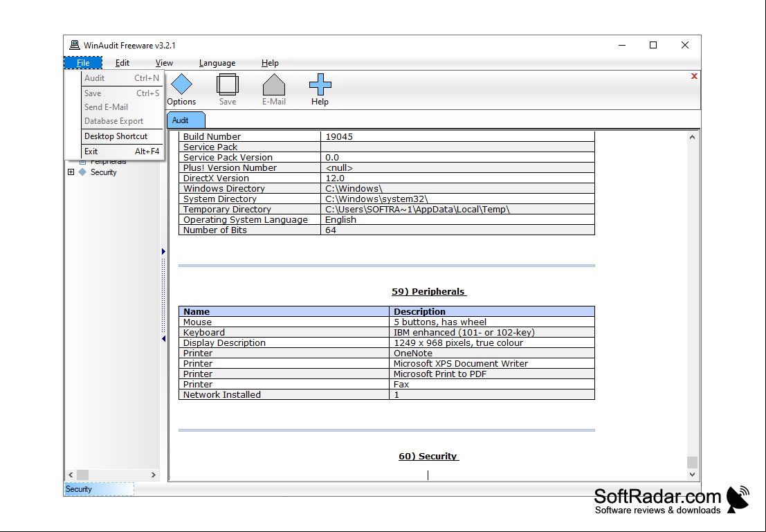Image resolution: width=766 pixels, height=532 pixels.
Task: Minimize the WinAudit window
Action: (x=622, y=46)
